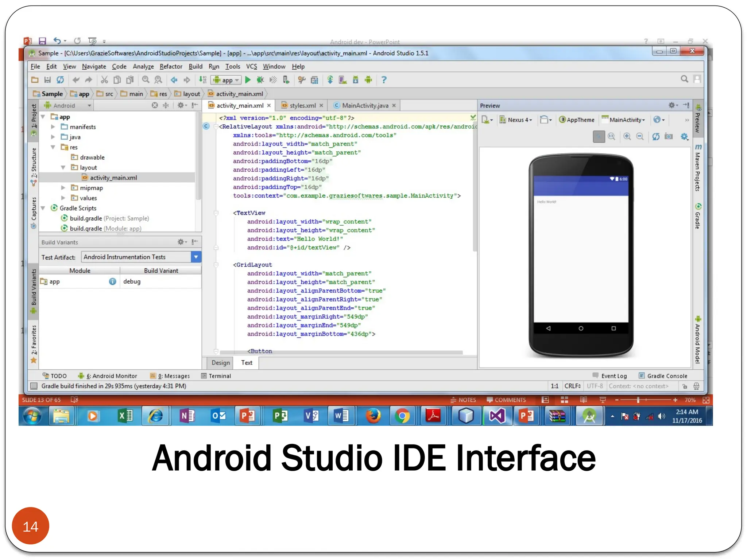Collapse the res folder
Viewport: 747px width, 560px height.
click(53, 147)
